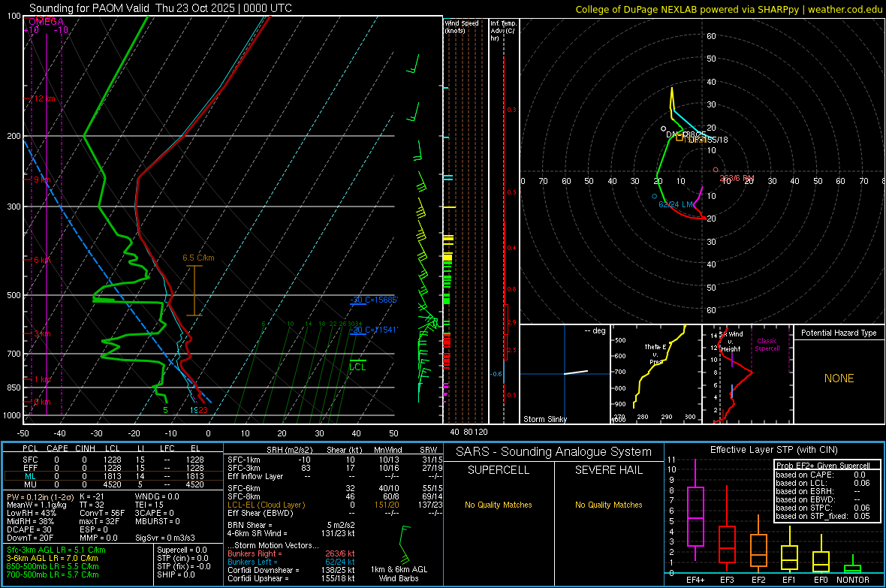Click 'No Quality Matches' under SEVERE HAIL
Viewport: 886px width, 588px height.
608,505
